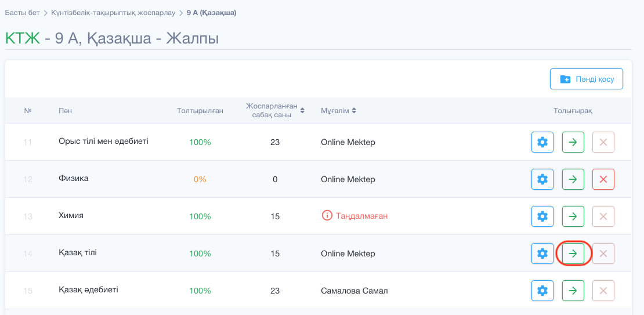Click the delete X in Химия row
Image resolution: width=644 pixels, height=315 pixels.
click(603, 216)
